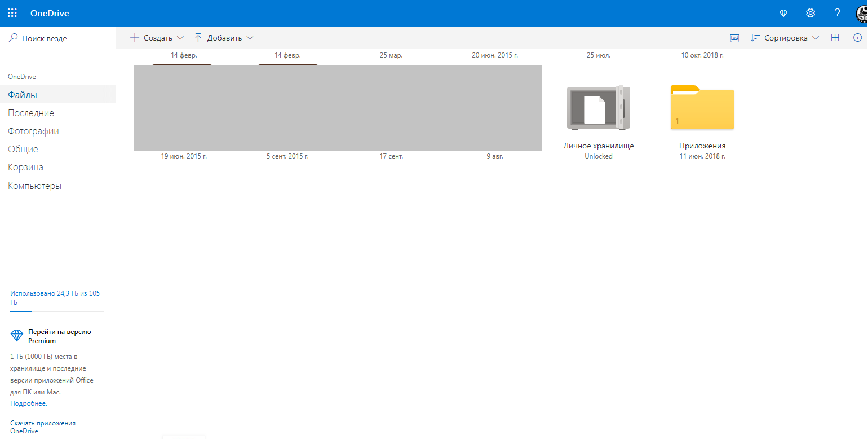Open the details info pane icon
This screenshot has width=868, height=439.
(x=858, y=38)
